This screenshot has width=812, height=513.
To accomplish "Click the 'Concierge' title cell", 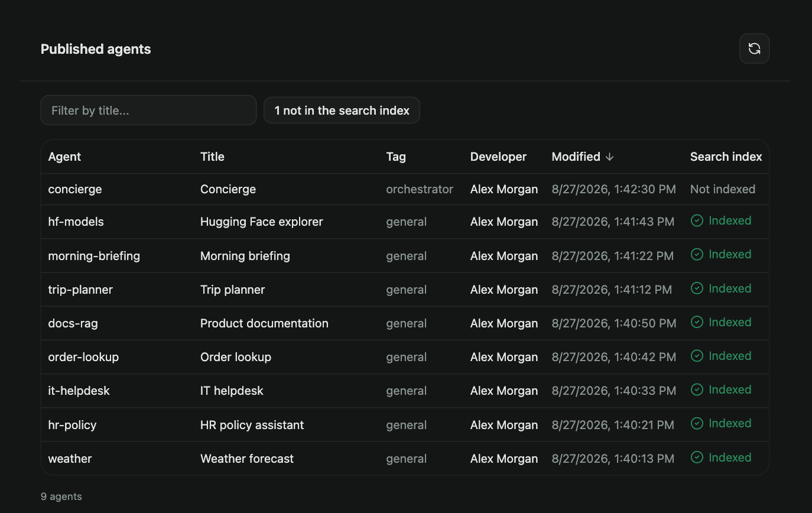I will click(x=228, y=189).
